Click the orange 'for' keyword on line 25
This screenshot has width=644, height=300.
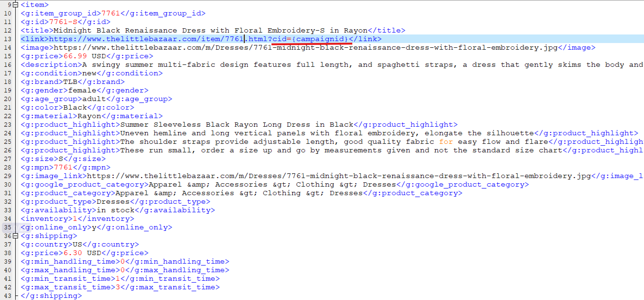pos(446,142)
